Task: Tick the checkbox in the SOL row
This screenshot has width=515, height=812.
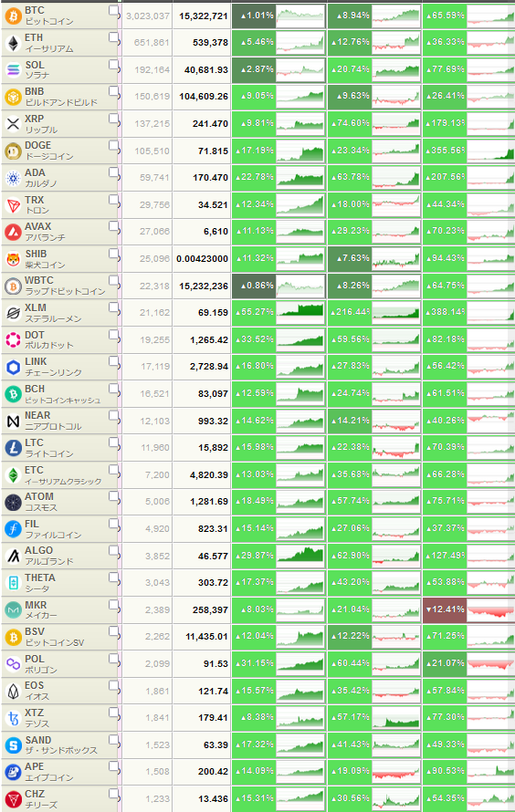Action: pos(114,64)
